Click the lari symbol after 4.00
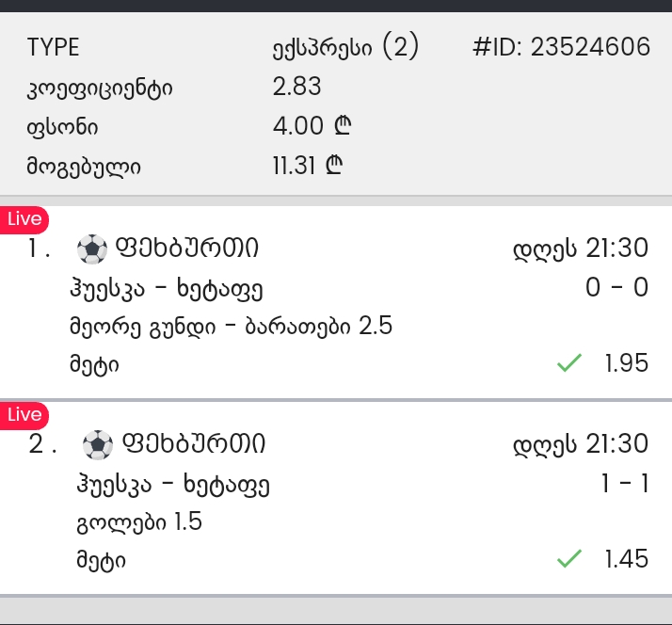672x625 pixels. 343,126
